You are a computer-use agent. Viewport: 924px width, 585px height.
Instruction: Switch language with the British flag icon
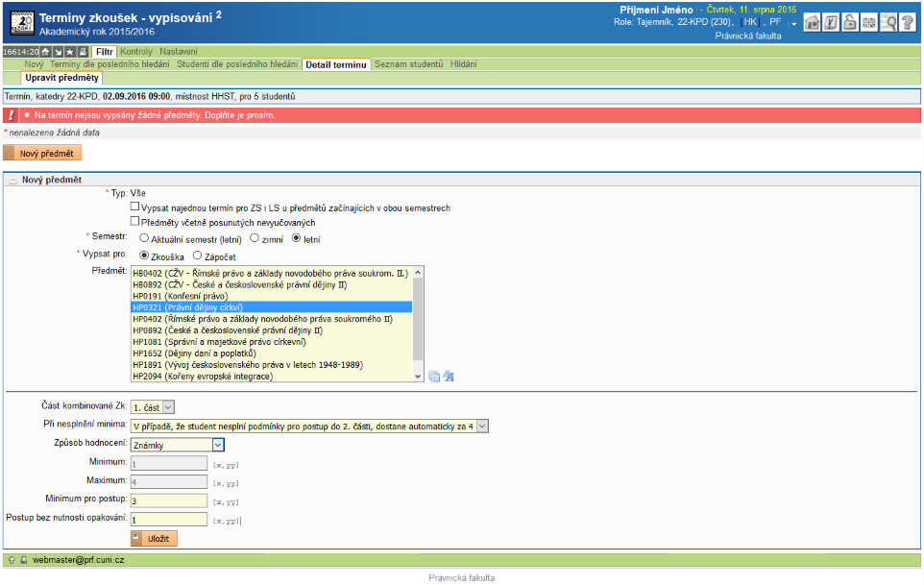[x=869, y=24]
